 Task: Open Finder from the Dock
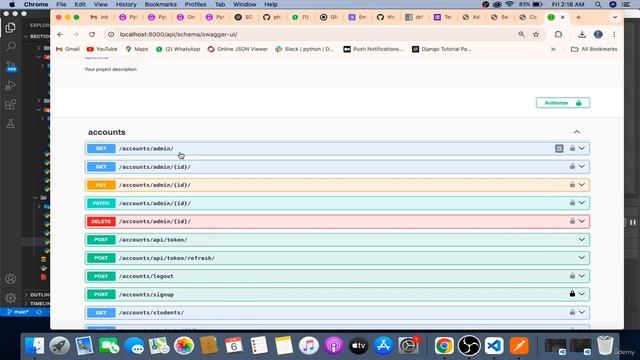[x=35, y=346]
